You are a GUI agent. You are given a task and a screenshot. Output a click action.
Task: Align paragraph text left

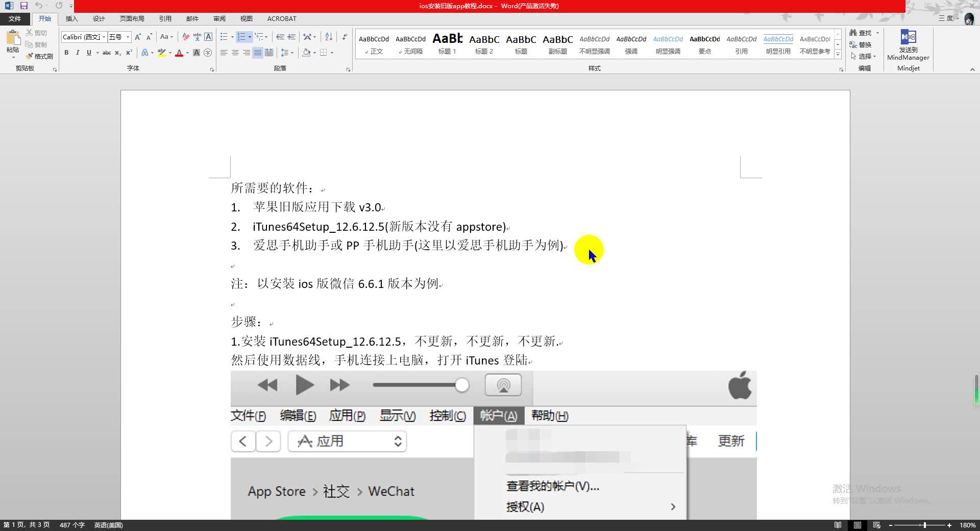[224, 53]
